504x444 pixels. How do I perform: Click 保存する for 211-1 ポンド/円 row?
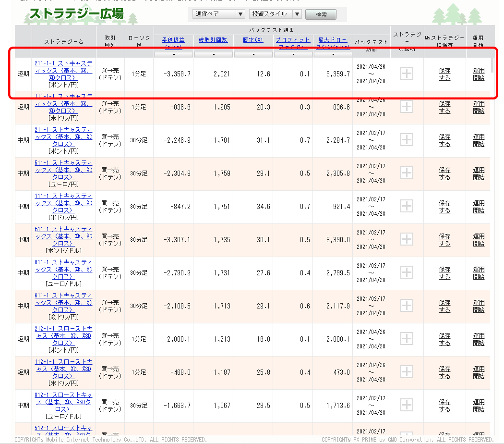(x=444, y=140)
